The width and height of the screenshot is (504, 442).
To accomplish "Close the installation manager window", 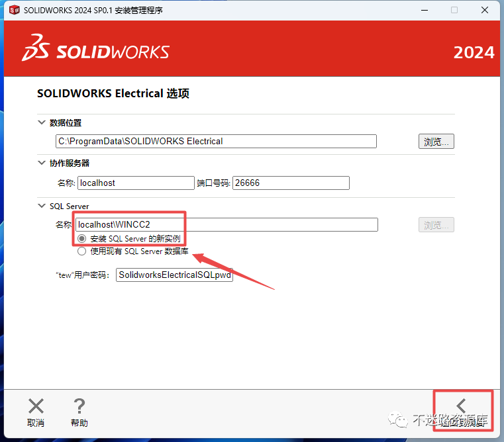I will click(485, 11).
